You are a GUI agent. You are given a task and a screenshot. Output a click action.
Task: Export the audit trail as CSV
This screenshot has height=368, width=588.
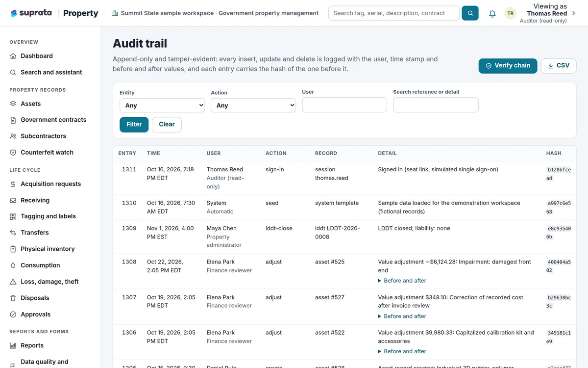click(558, 66)
